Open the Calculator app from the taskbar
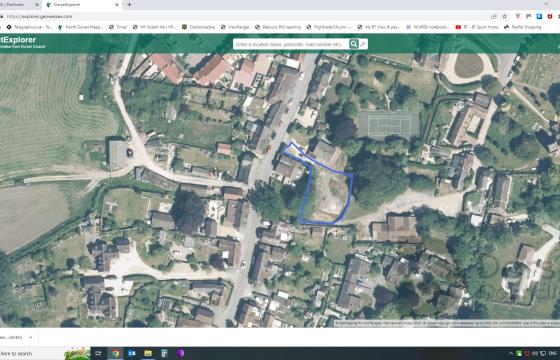This screenshot has width=560, height=360. (164, 354)
